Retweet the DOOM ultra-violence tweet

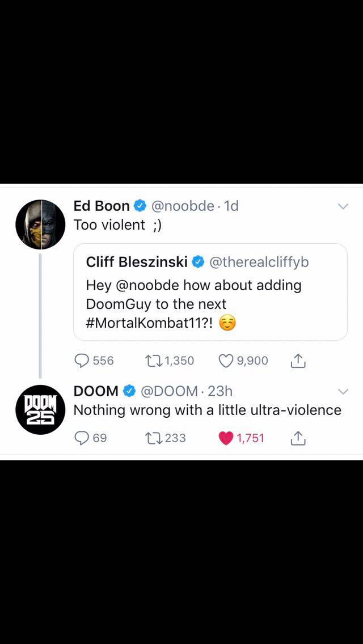tap(166, 438)
